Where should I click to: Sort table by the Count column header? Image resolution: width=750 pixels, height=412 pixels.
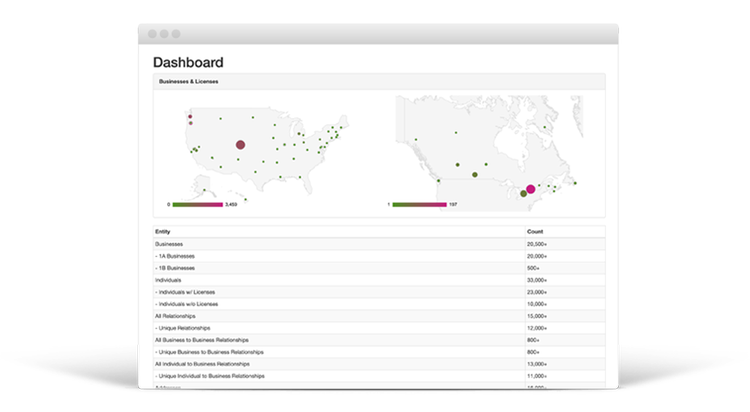tap(535, 232)
